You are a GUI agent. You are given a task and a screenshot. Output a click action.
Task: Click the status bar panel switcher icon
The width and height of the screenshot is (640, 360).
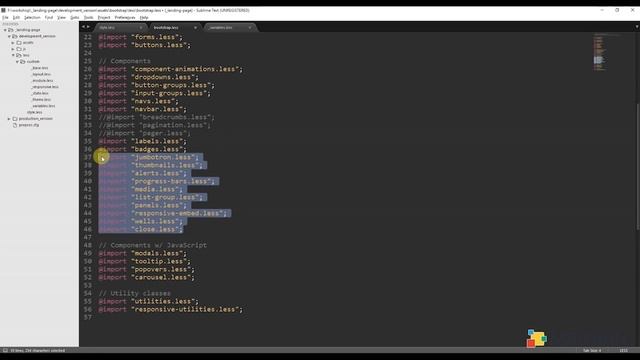(x=5, y=350)
